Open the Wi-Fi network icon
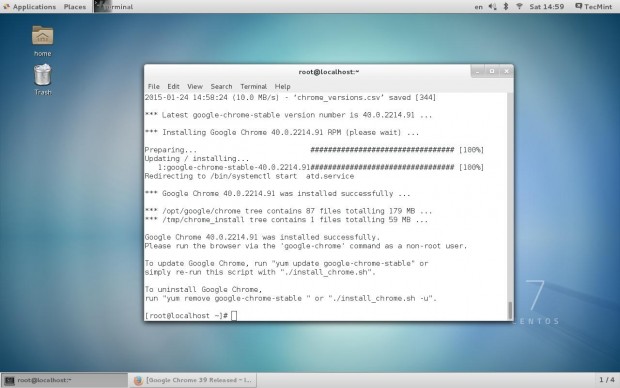 (519, 7)
